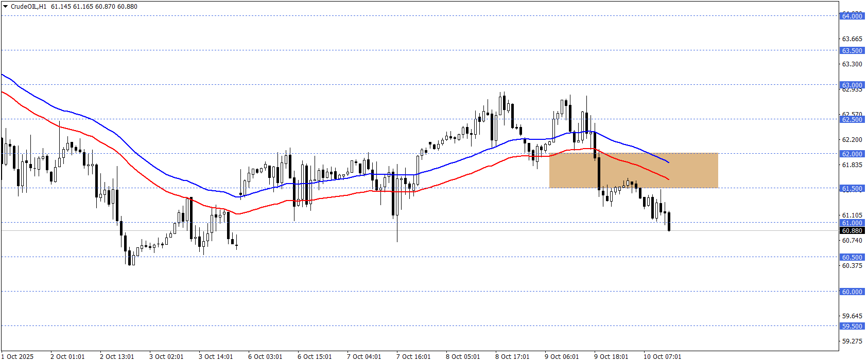
Task: Click the 7 Oct 16:01 time label
Action: [413, 356]
